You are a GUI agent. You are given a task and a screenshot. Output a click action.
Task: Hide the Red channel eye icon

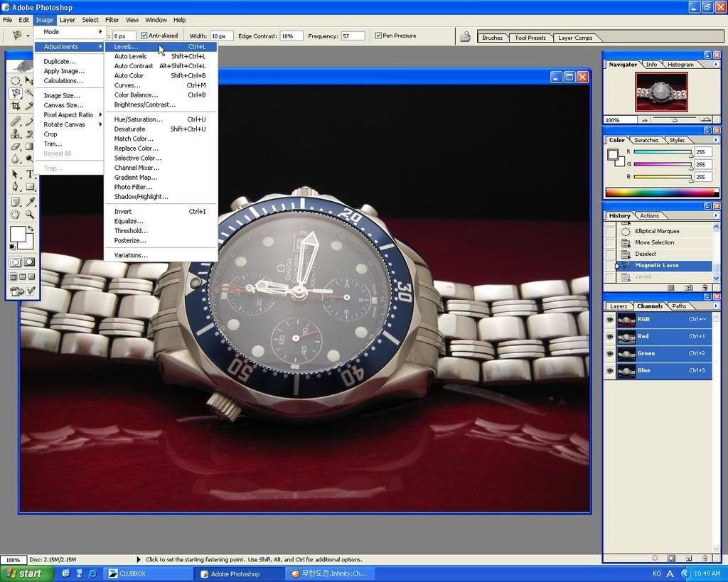[610, 337]
